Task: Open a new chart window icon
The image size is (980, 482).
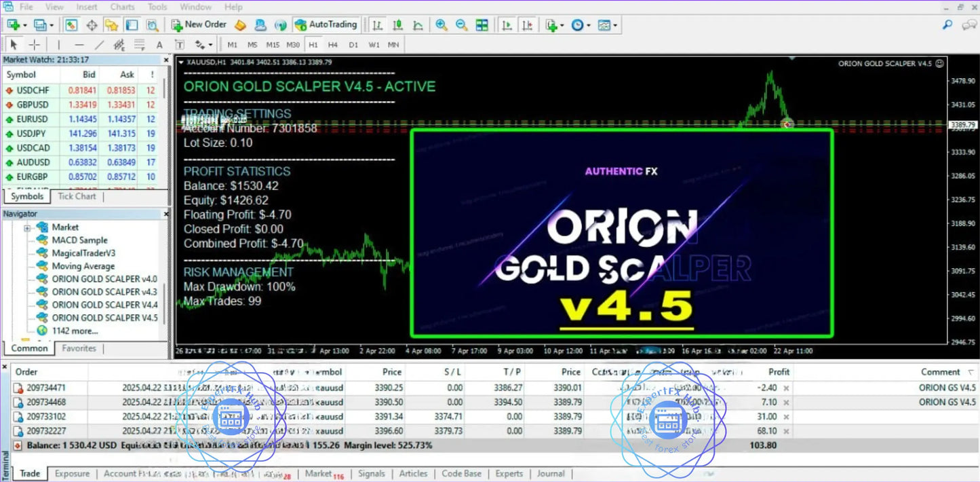Action: (x=13, y=24)
